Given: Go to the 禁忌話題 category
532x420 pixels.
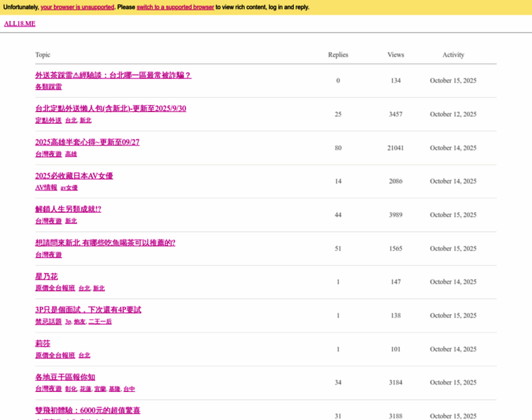Looking at the screenshot, I should pos(48,321).
